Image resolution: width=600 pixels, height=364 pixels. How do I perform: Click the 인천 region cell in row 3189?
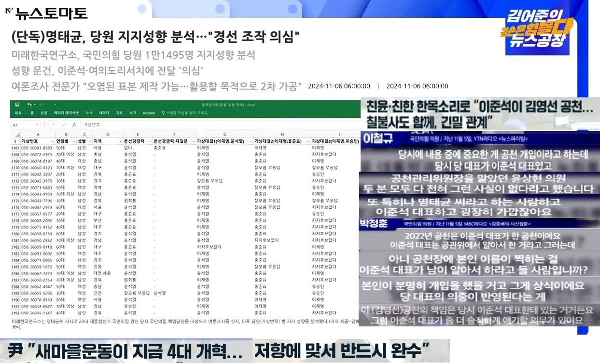(x=97, y=293)
